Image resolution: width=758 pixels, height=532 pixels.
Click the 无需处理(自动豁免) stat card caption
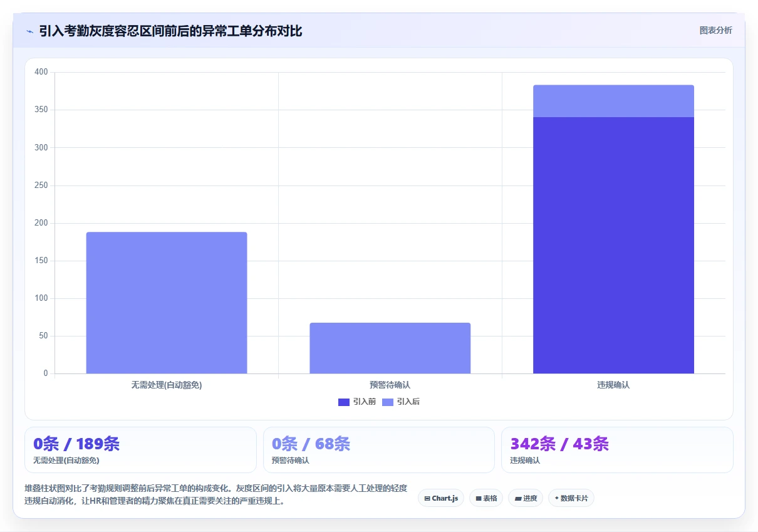click(66, 460)
